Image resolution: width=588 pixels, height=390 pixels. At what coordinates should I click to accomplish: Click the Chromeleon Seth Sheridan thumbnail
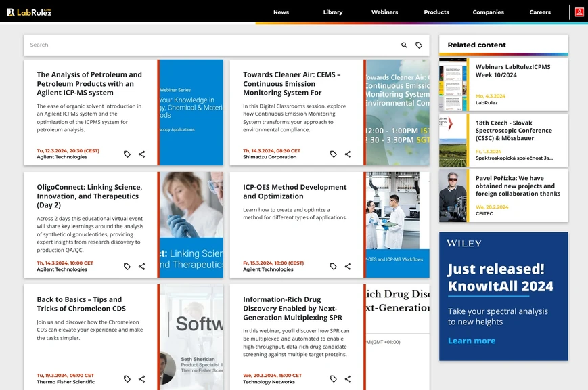[191, 337]
